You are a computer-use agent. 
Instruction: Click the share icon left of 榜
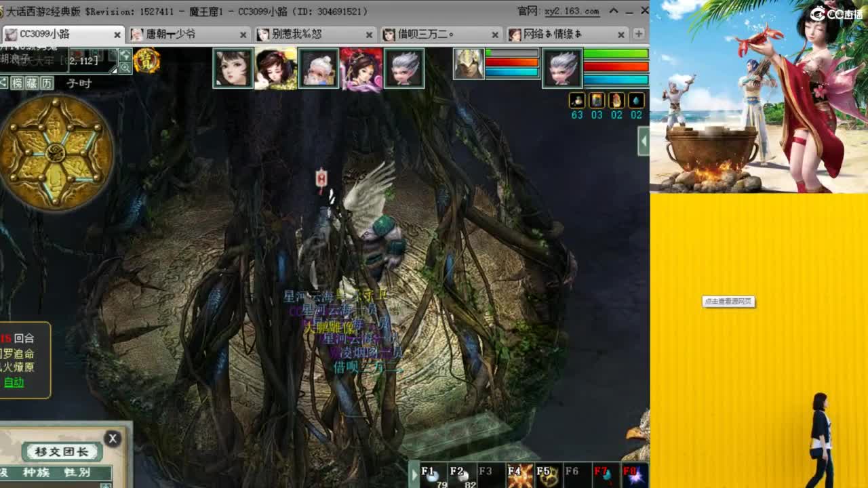pos(3,83)
